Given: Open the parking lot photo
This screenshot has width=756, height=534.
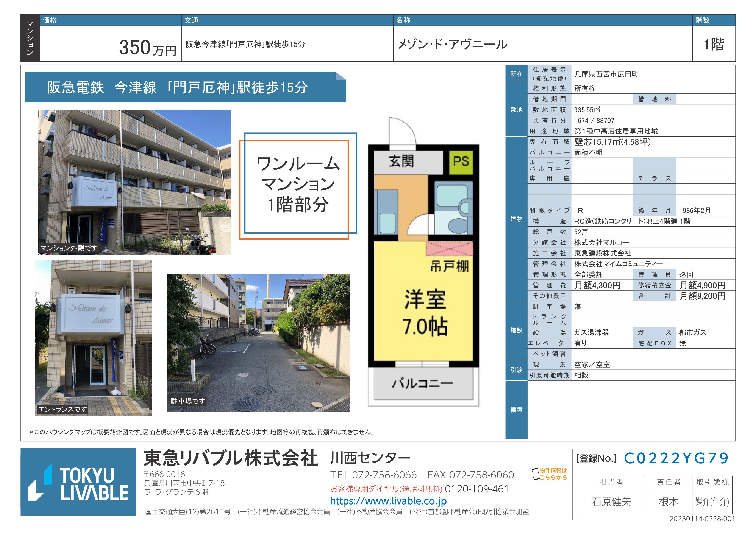Looking at the screenshot, I should (258, 343).
